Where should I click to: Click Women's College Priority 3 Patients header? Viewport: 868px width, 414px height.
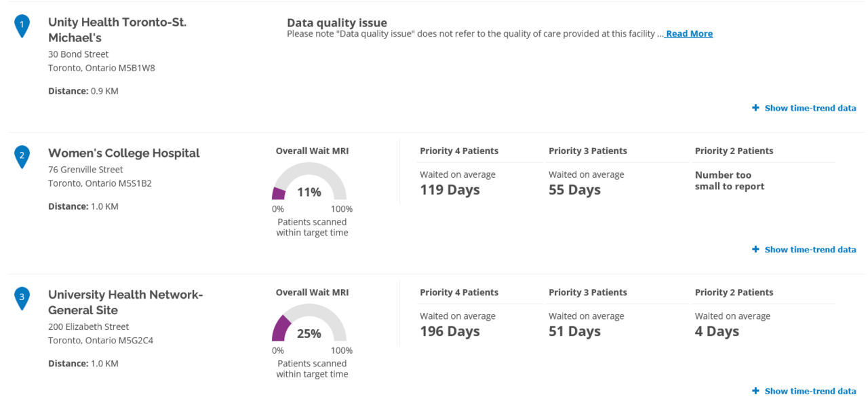point(588,151)
